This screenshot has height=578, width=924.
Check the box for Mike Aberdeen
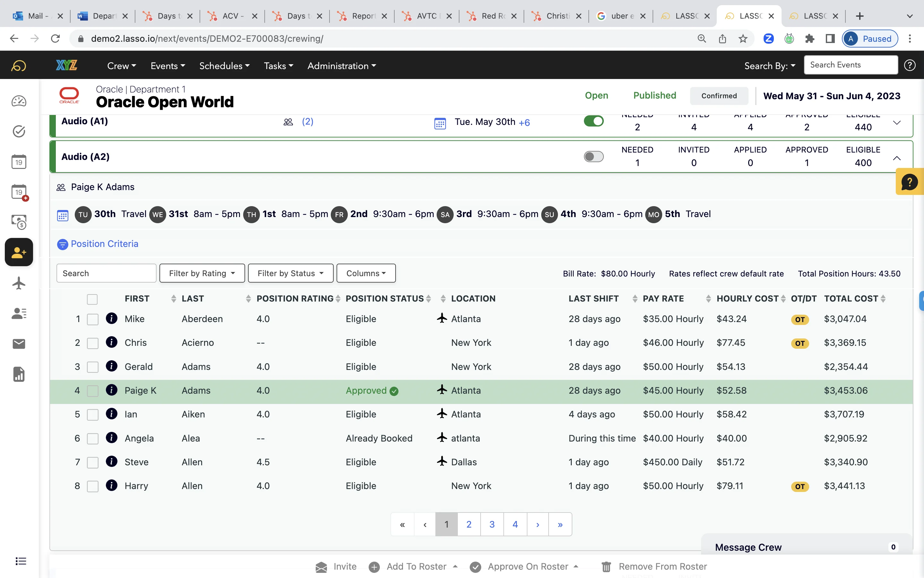coord(92,319)
